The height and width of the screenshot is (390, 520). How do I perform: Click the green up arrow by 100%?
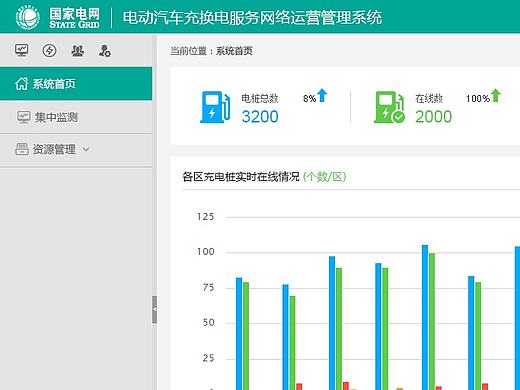click(496, 95)
